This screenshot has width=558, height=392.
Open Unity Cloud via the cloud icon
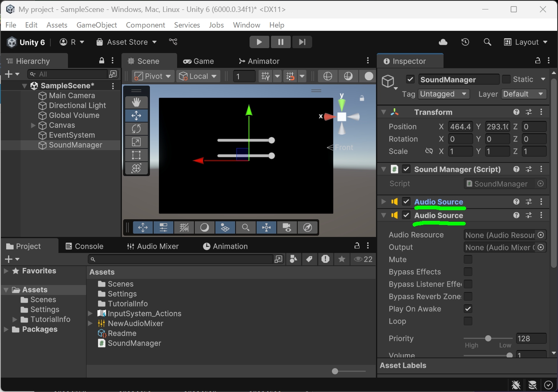click(x=443, y=42)
